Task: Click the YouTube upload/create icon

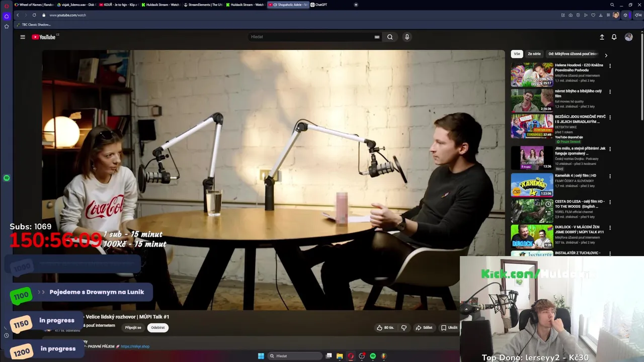Action: (x=602, y=37)
